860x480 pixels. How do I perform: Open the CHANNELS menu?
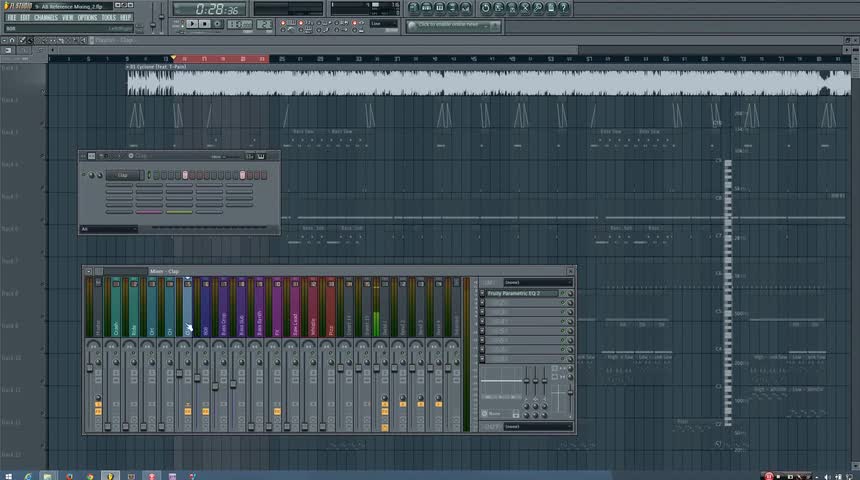pos(46,17)
